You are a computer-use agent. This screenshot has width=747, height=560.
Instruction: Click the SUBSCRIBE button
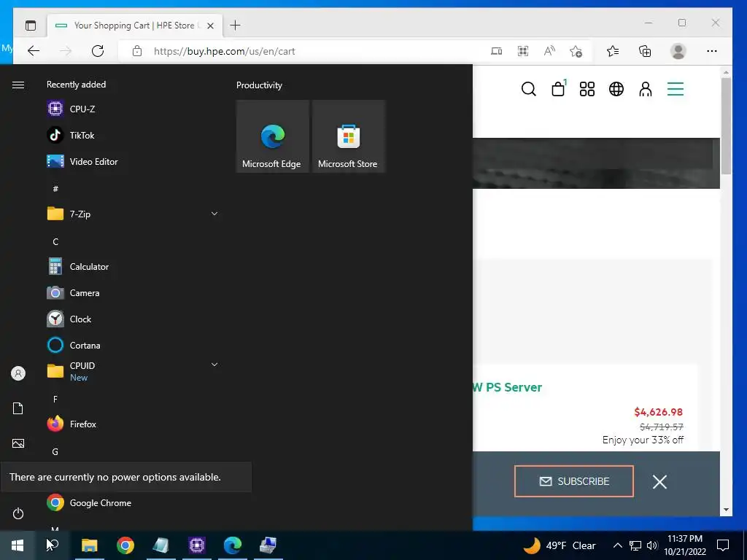click(x=574, y=481)
